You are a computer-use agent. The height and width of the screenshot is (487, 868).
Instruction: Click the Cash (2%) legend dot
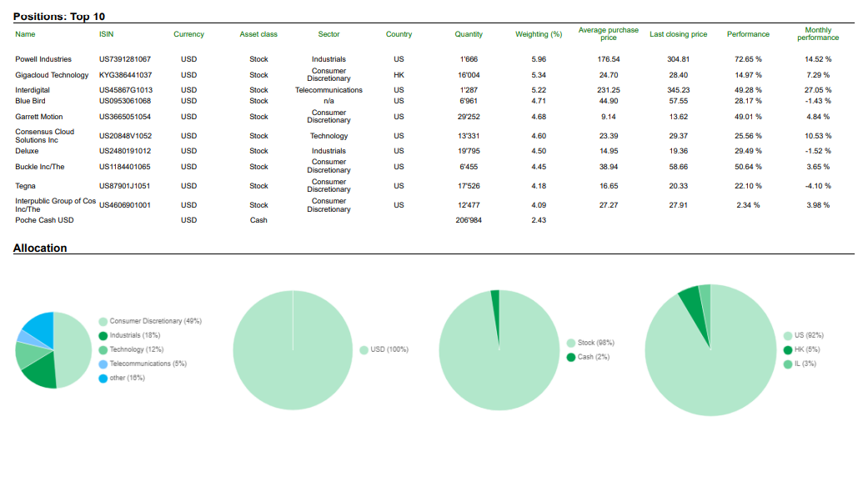point(570,357)
